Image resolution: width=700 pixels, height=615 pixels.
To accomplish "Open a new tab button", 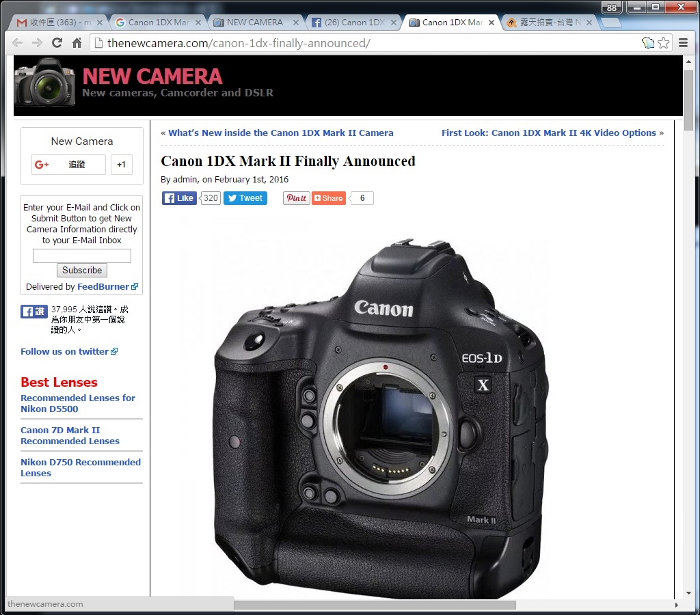I will coord(610,23).
